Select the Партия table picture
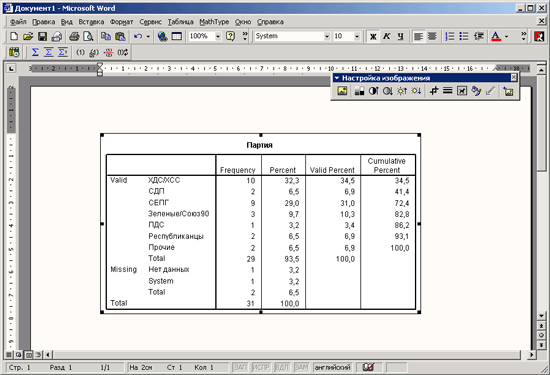The height and width of the screenshot is (375, 550). pos(261,223)
